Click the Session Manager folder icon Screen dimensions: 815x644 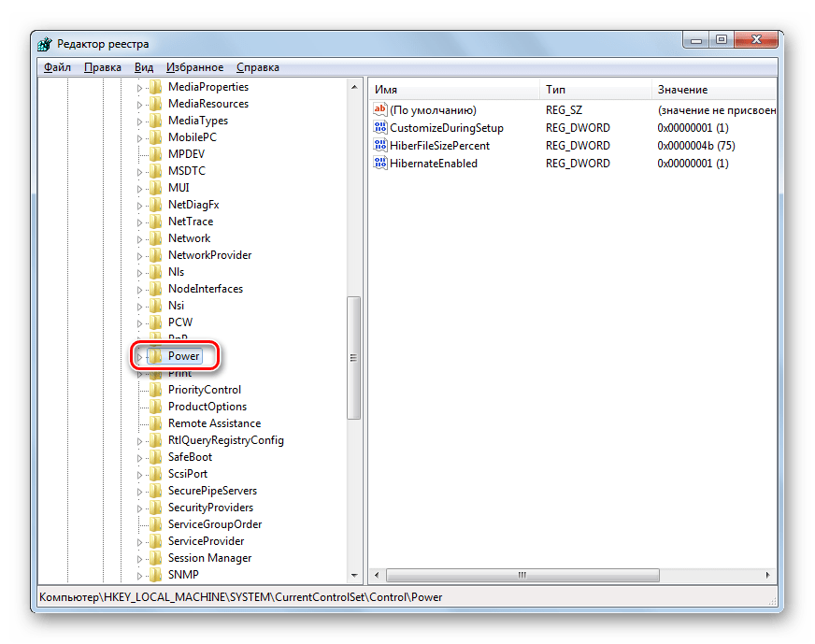coord(155,558)
